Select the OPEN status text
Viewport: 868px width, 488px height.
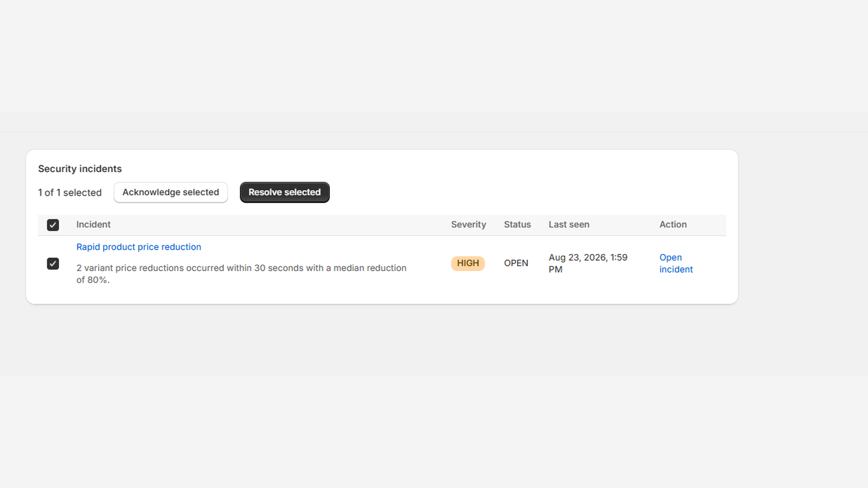click(516, 263)
